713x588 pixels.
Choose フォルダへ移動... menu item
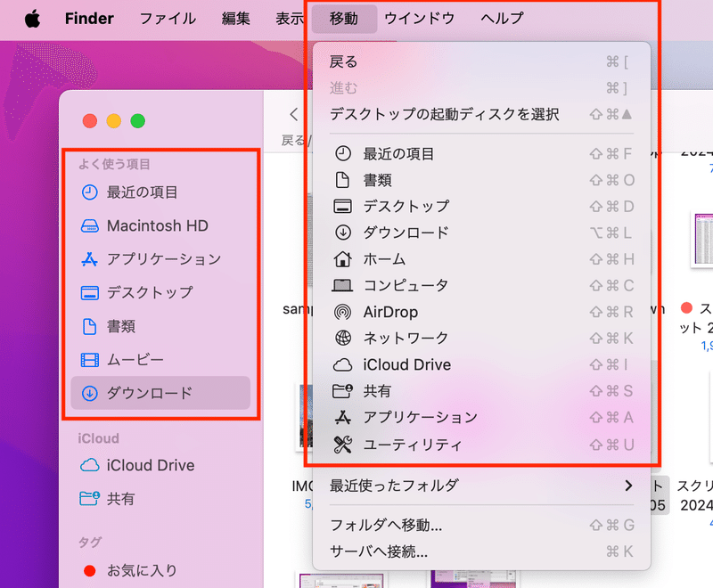481,526
